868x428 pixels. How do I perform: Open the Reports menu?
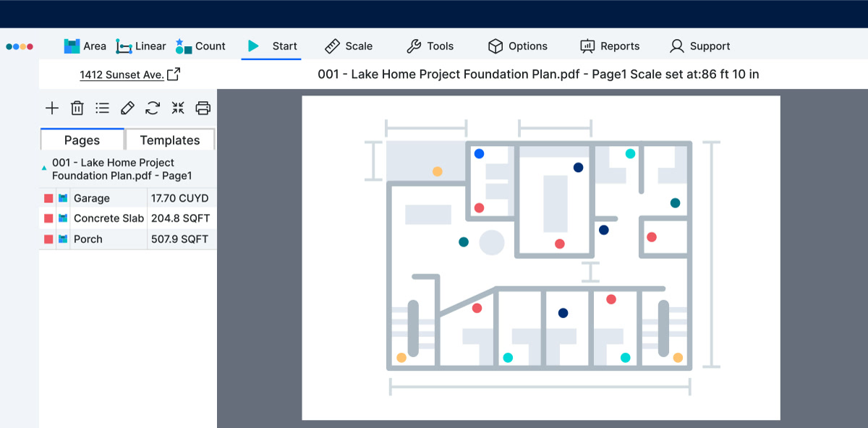click(610, 46)
